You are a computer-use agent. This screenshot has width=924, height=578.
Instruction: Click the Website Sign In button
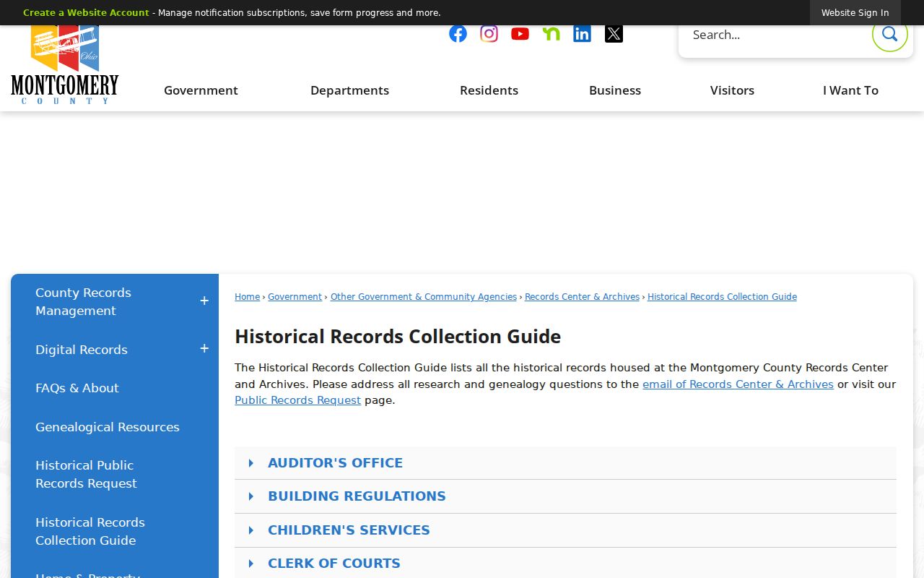click(855, 13)
